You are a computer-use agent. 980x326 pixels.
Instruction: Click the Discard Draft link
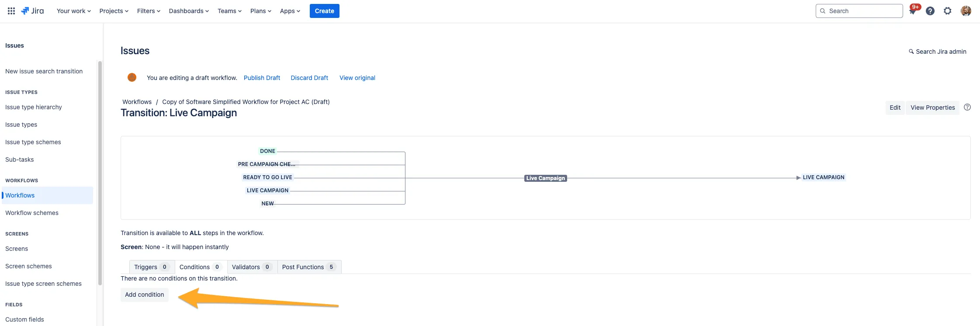click(309, 78)
